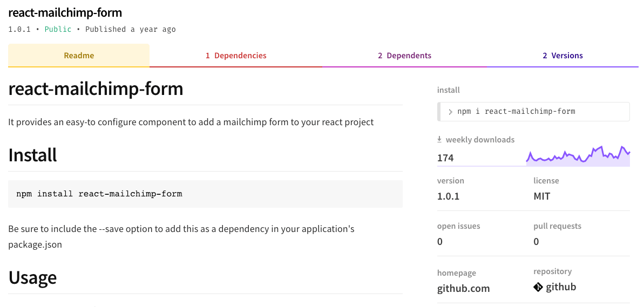Click the 'homepage' label
The width and height of the screenshot is (644, 307).
(457, 273)
